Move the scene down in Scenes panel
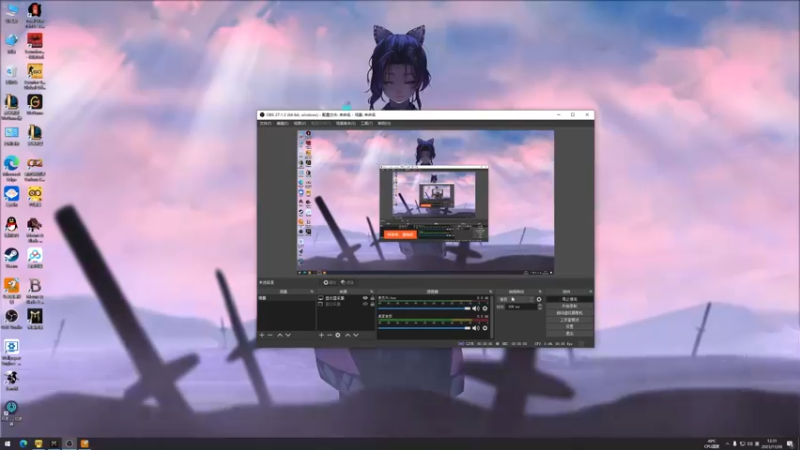Image resolution: width=800 pixels, height=450 pixels. (288, 335)
